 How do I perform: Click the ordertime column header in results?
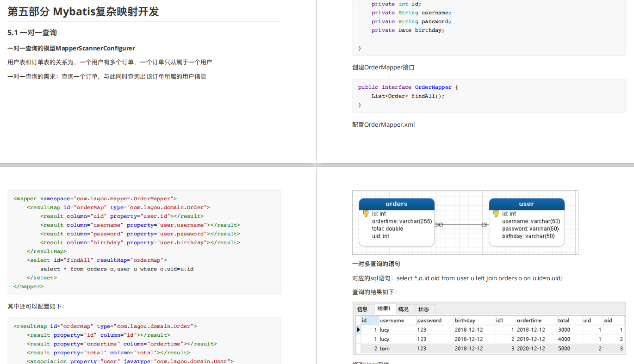536,320
